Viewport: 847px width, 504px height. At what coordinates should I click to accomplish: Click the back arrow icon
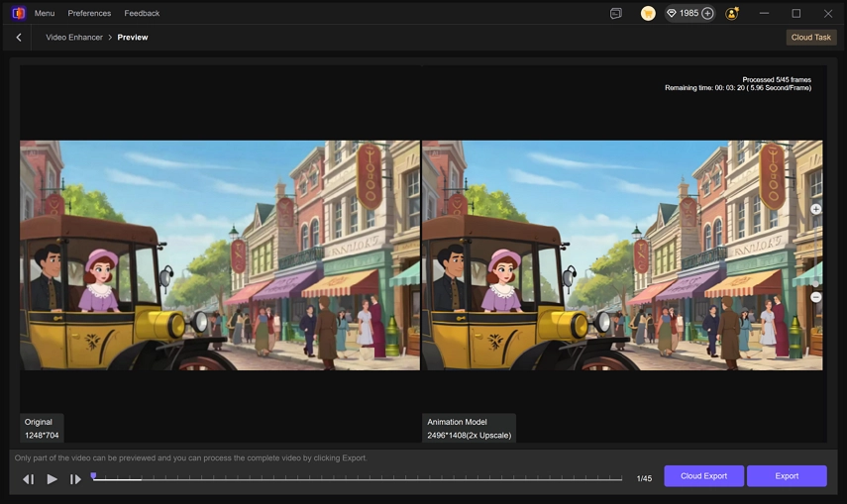(x=19, y=38)
